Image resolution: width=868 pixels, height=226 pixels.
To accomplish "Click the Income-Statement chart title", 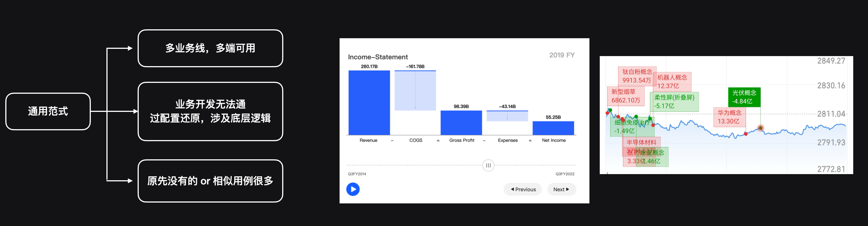I will click(378, 57).
